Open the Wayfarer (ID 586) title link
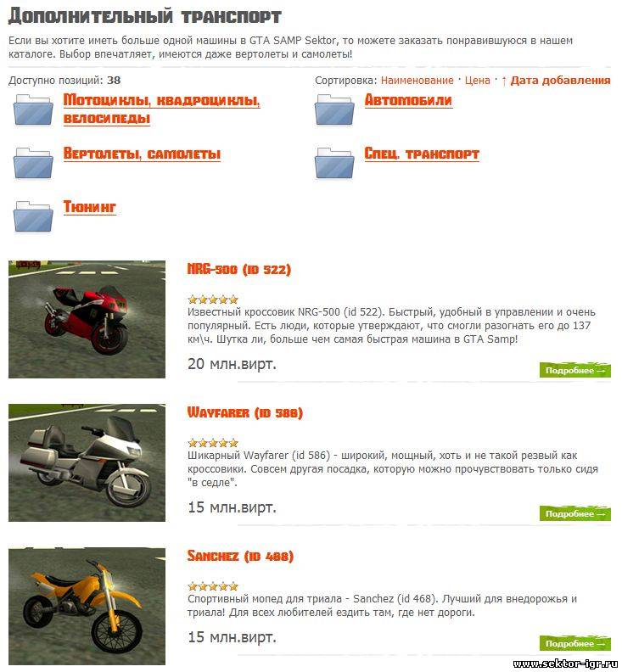The image size is (622, 672). tap(245, 412)
